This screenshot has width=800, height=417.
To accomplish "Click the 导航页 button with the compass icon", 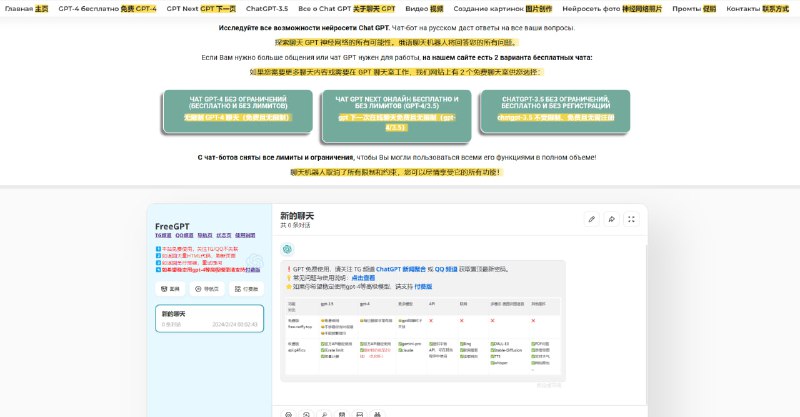I will pos(207,289).
